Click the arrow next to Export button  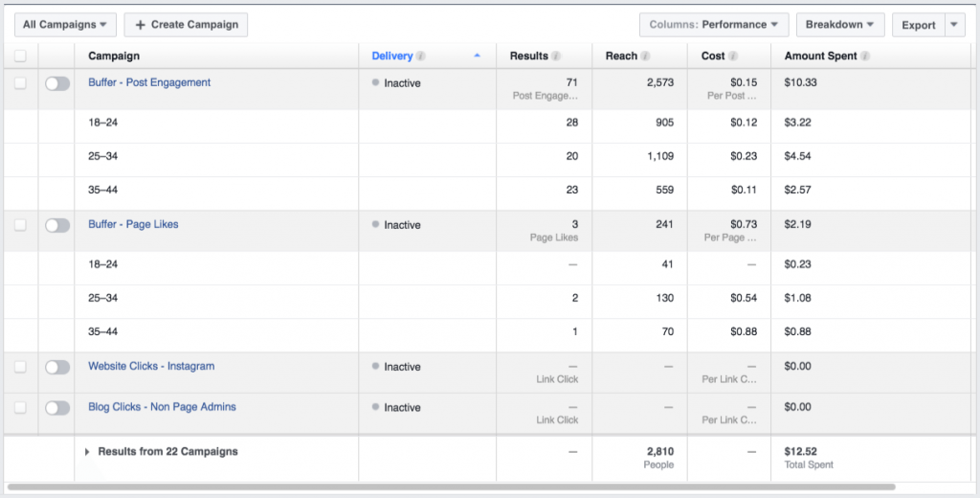point(954,25)
